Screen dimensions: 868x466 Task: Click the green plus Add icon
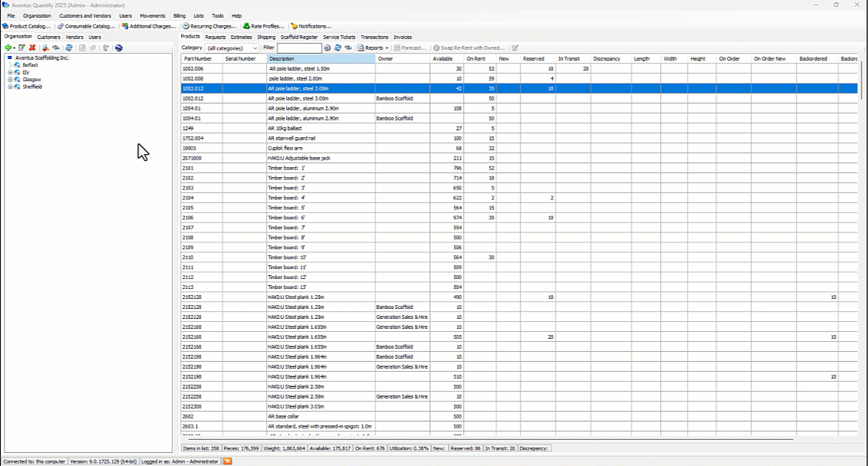click(8, 48)
